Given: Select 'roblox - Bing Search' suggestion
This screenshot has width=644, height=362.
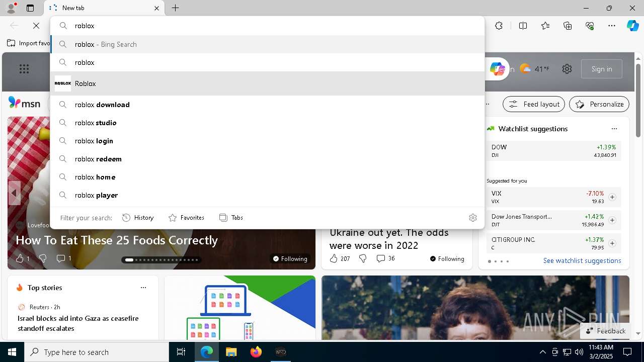Looking at the screenshot, I should point(267,44).
